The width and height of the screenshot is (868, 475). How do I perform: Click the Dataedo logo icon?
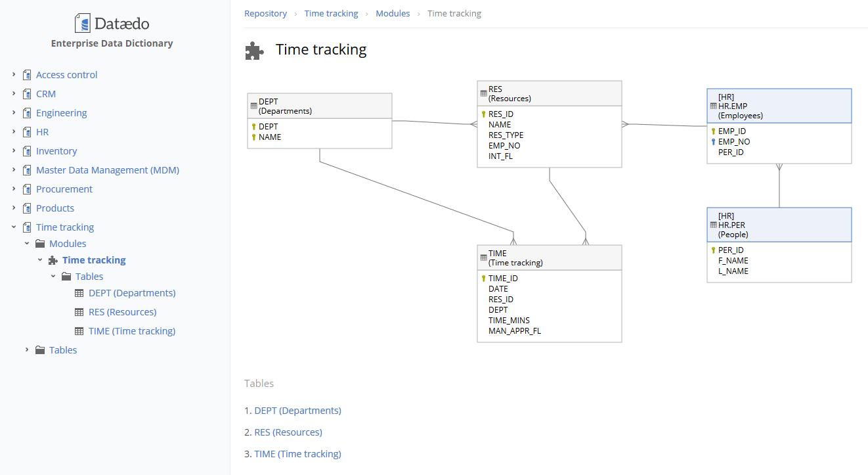(83, 24)
